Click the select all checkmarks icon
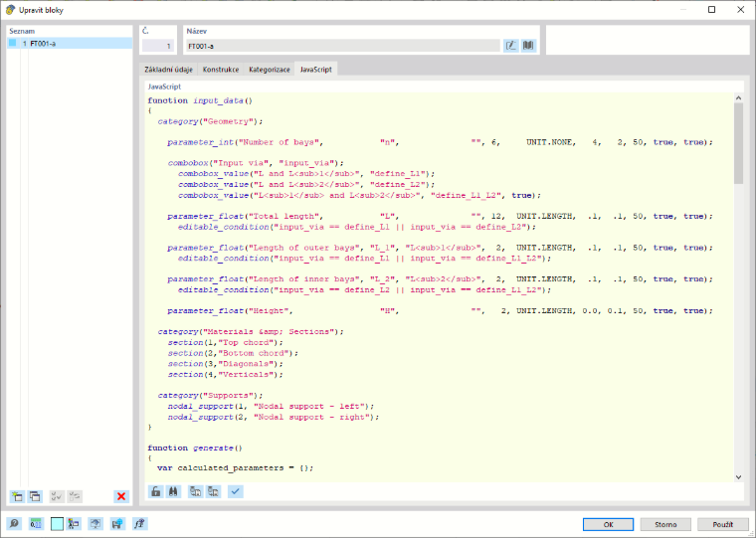This screenshot has height=538, width=756. point(57,496)
